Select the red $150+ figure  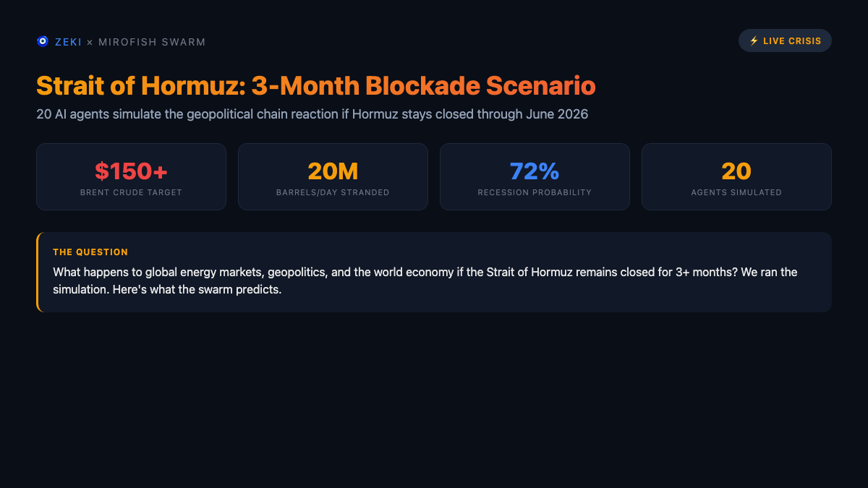tap(131, 171)
